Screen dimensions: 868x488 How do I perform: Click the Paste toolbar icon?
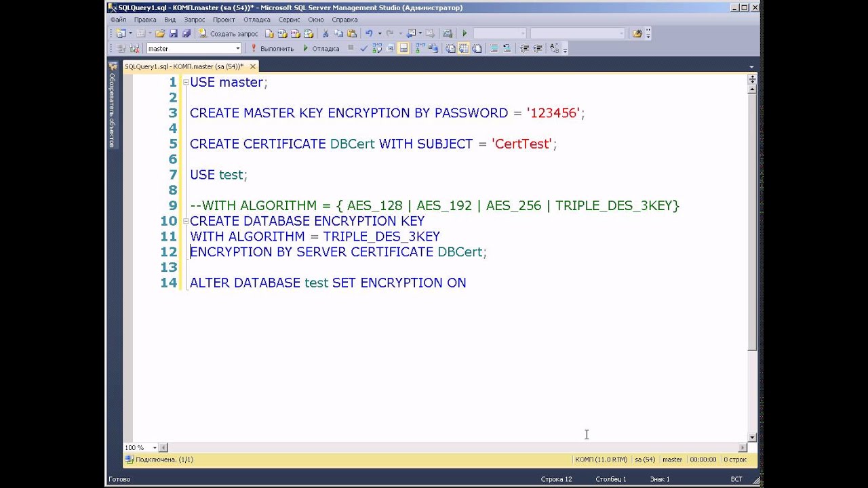(352, 33)
